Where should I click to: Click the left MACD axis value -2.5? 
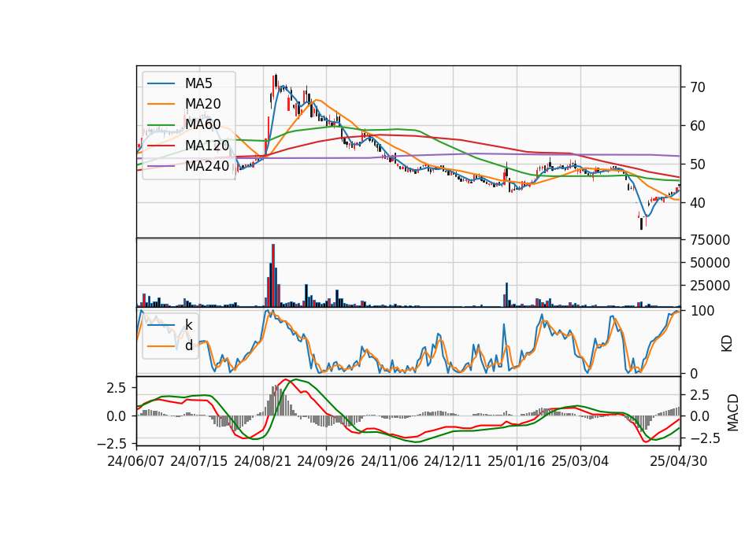111,443
